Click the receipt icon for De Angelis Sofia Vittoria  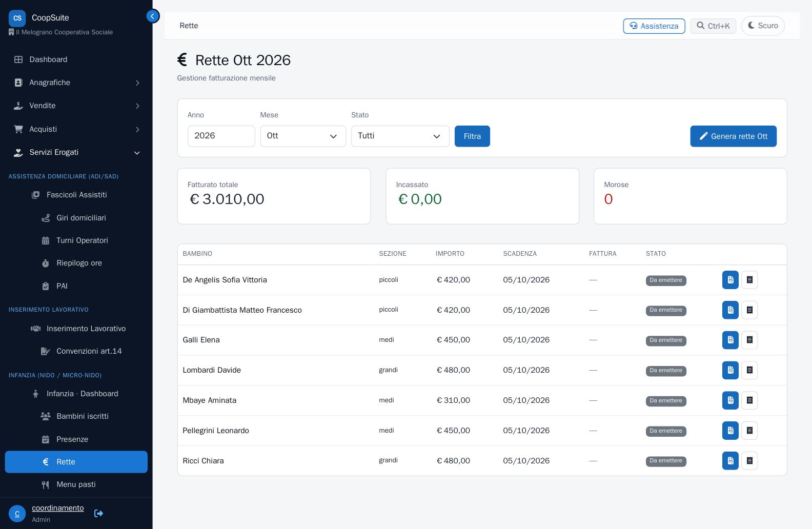[749, 280]
